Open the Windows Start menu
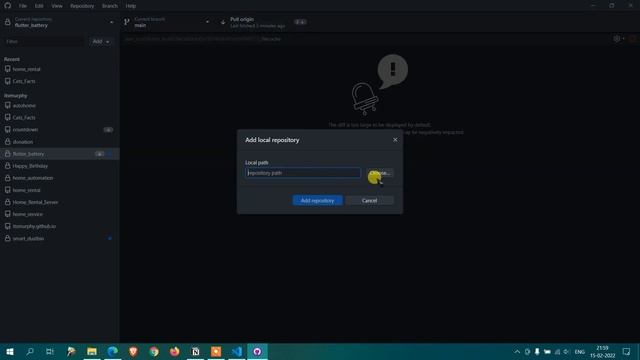Image resolution: width=640 pixels, height=360 pixels. tap(10, 351)
